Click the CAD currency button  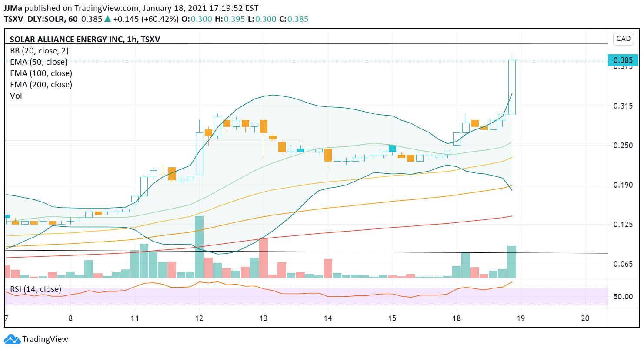pyautogui.click(x=623, y=39)
